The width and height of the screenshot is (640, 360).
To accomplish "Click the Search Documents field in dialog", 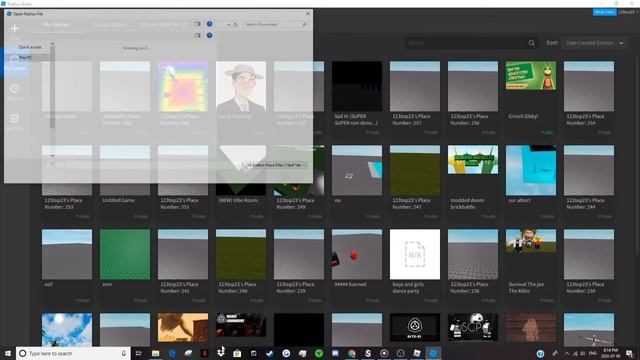I will [x=276, y=24].
